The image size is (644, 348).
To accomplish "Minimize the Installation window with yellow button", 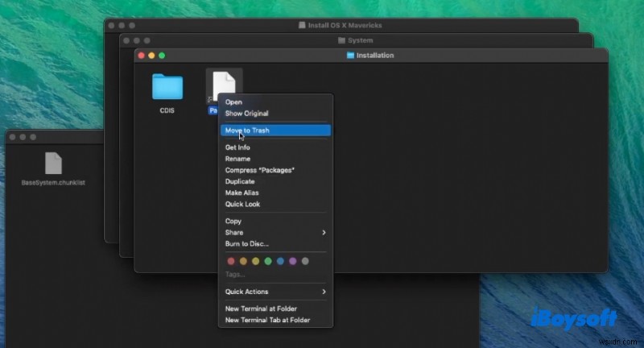I will click(x=151, y=56).
